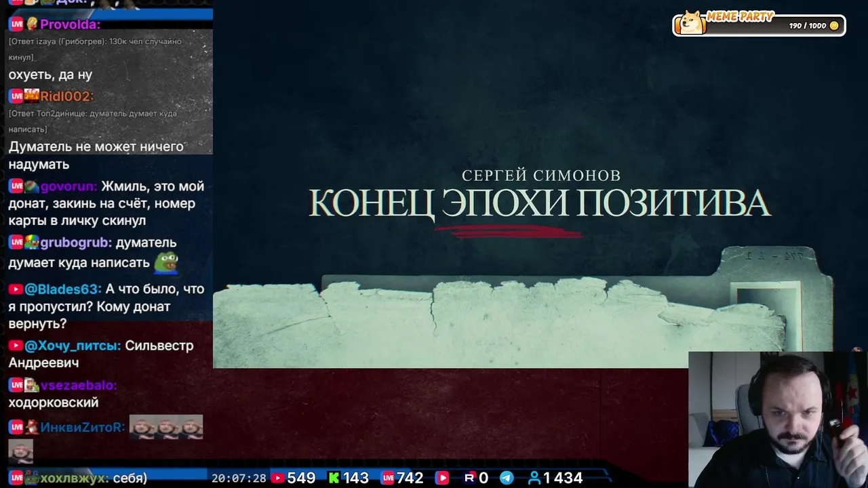Click the YouTube icon beside 549 viewers

(277, 478)
